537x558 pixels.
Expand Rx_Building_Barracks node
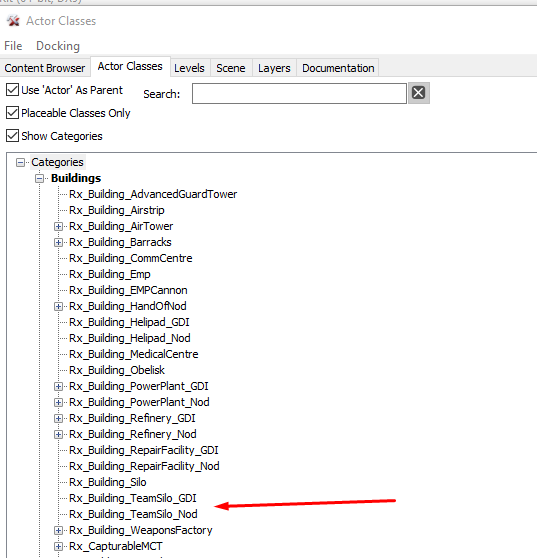click(x=58, y=242)
